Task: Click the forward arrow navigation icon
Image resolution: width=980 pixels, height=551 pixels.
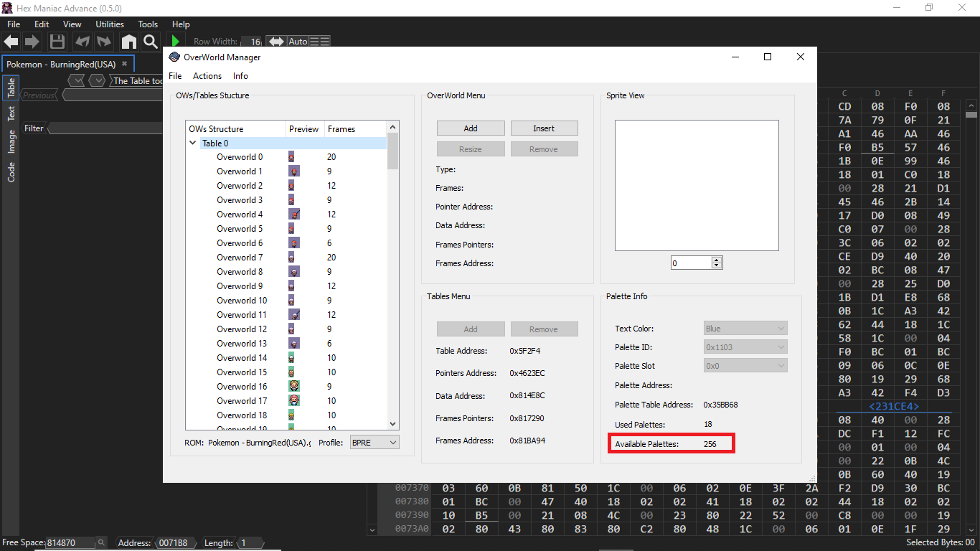Action: [32, 42]
